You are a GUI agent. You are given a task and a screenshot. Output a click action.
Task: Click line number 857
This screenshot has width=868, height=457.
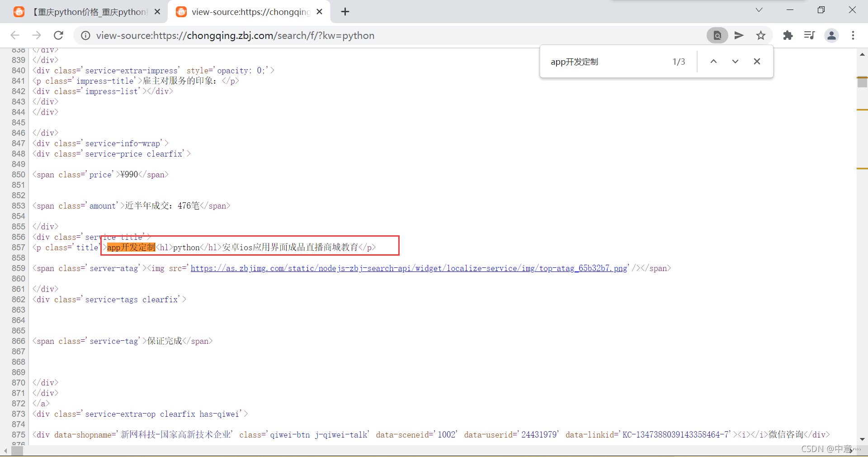[19, 248]
